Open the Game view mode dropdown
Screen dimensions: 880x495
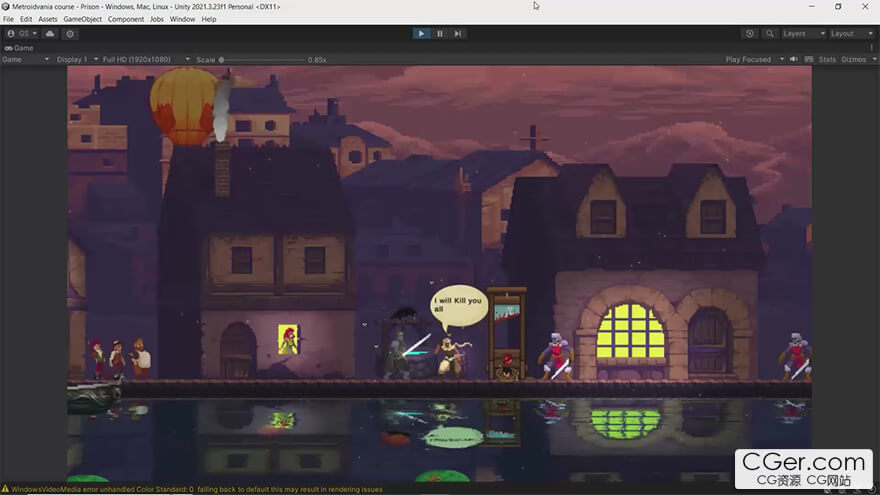25,59
